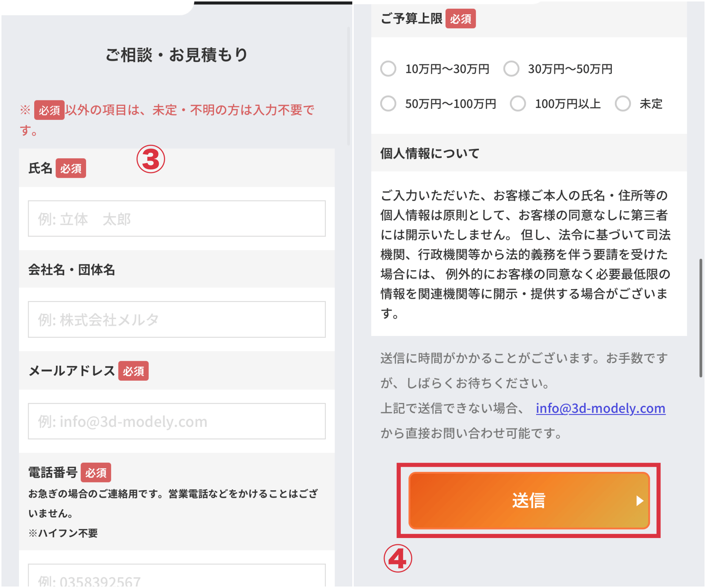Screen dimensions: 706x588
Task: Choose the 100万円以上 budget option
Action: pos(518,104)
